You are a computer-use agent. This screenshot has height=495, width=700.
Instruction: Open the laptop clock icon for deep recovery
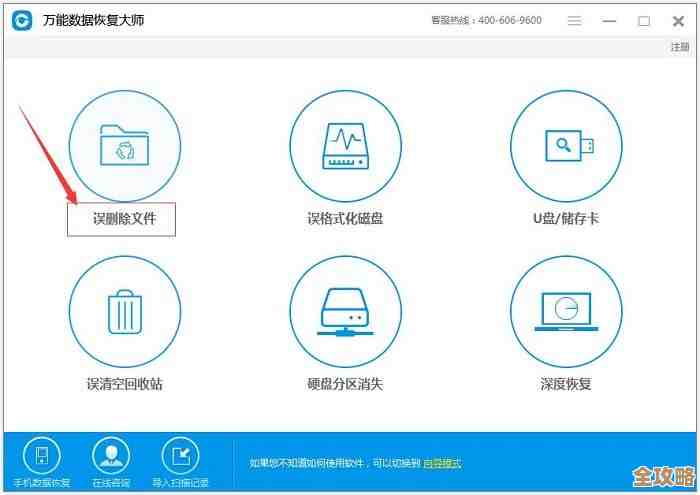[566, 312]
